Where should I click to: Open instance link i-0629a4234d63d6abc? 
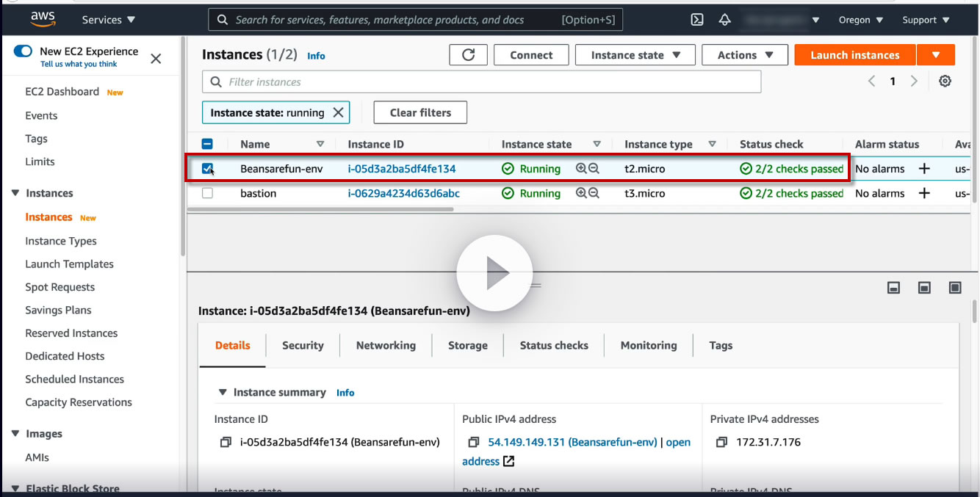(x=404, y=194)
